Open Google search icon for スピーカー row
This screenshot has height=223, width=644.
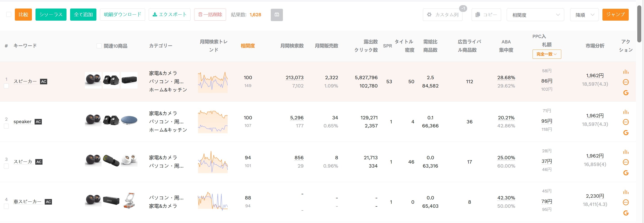coord(626,93)
